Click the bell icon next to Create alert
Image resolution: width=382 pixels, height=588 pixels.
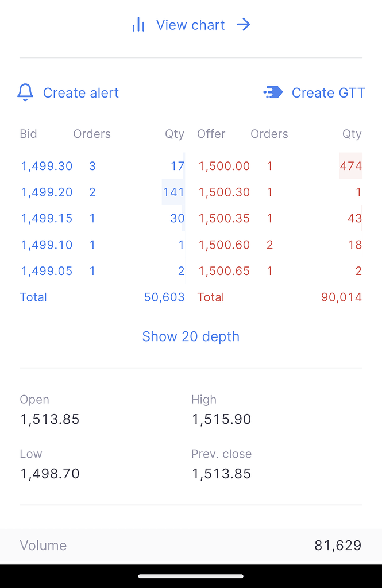(x=25, y=92)
